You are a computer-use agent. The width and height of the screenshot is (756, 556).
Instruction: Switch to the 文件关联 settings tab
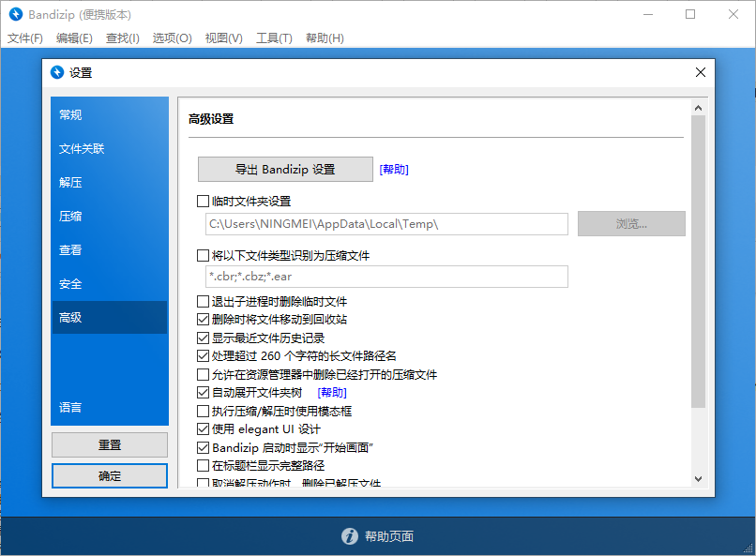pyautogui.click(x=110, y=148)
